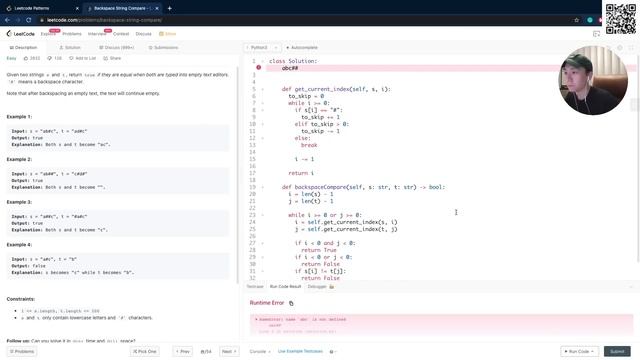640x360 pixels.
Task: Submit the solution
Action: pos(617,351)
